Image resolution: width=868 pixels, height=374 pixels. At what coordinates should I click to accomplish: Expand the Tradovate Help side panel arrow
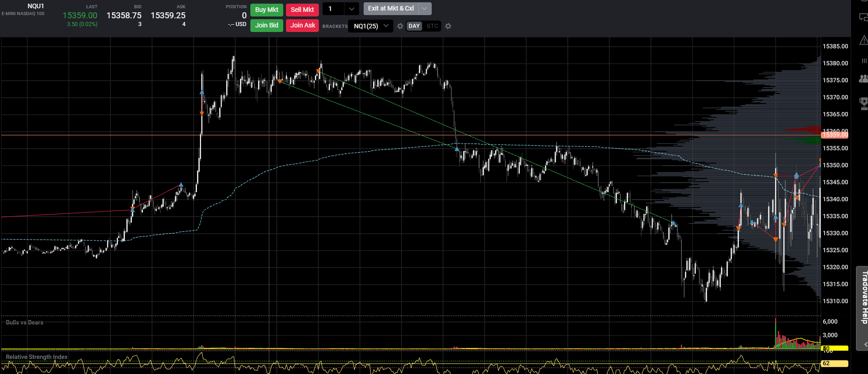coord(865,344)
